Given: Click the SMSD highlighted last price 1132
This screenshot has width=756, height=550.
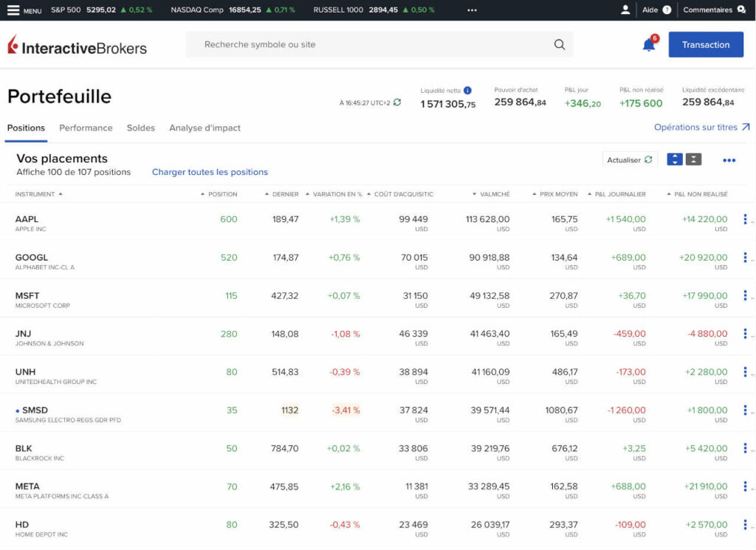Looking at the screenshot, I should tap(289, 410).
